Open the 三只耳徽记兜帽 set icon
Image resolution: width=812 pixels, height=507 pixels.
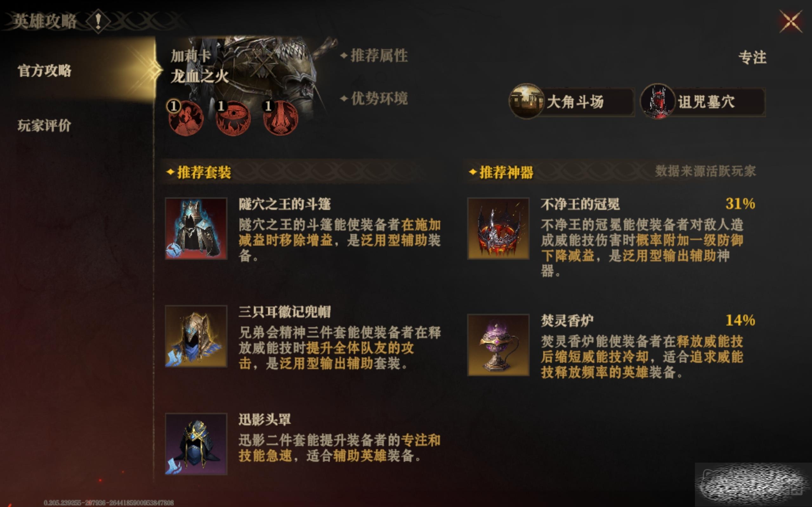click(196, 336)
